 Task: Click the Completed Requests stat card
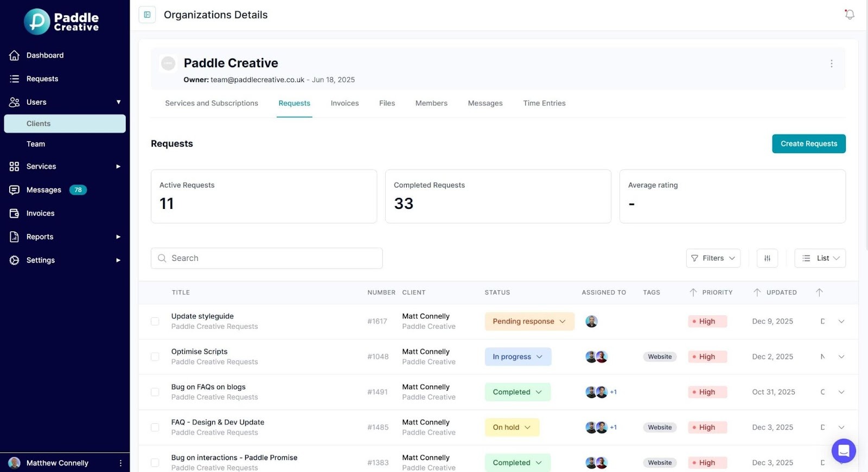click(498, 196)
